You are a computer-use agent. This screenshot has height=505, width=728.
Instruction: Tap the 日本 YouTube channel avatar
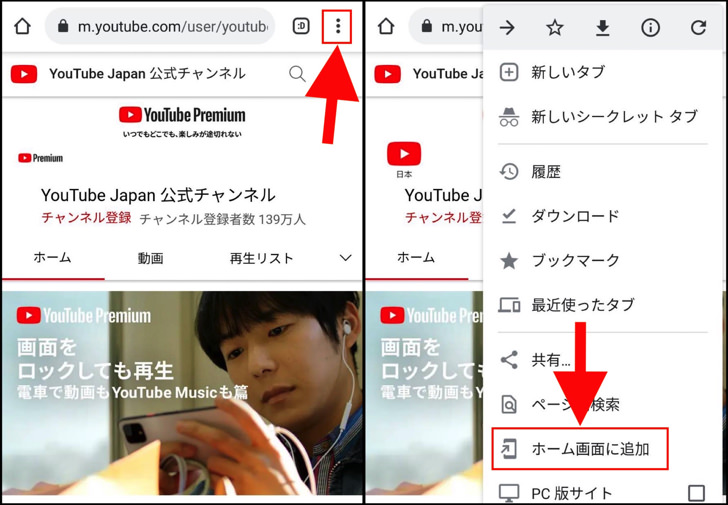404,160
